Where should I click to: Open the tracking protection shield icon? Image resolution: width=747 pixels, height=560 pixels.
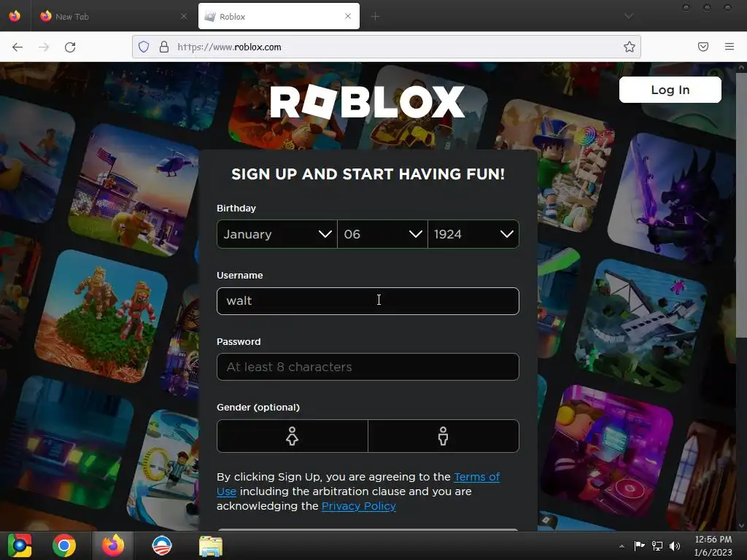point(144,47)
